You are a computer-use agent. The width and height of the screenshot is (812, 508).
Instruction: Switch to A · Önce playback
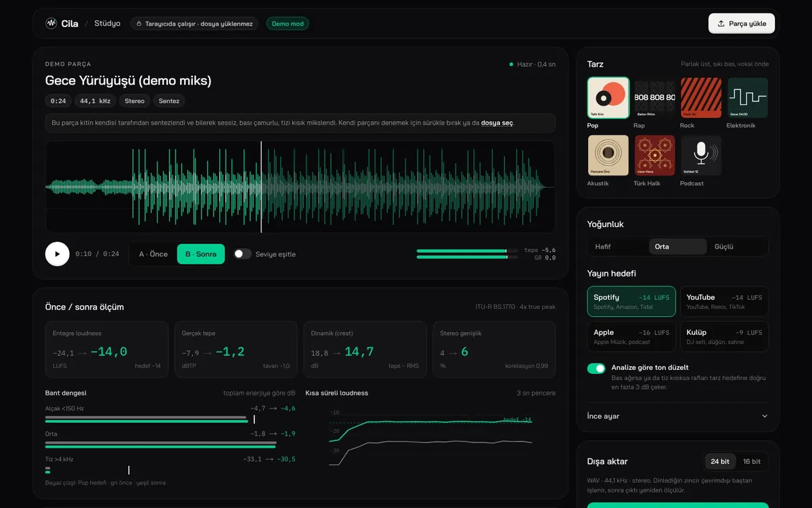(x=153, y=254)
